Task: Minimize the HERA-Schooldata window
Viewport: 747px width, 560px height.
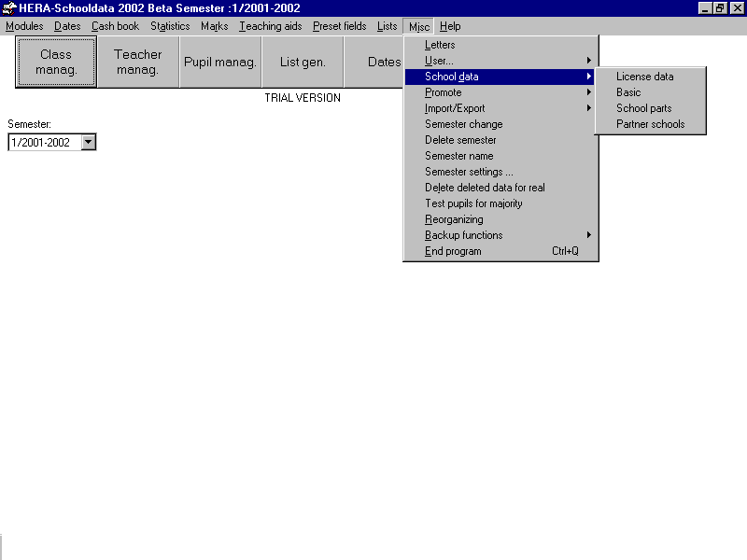Action: [705, 8]
